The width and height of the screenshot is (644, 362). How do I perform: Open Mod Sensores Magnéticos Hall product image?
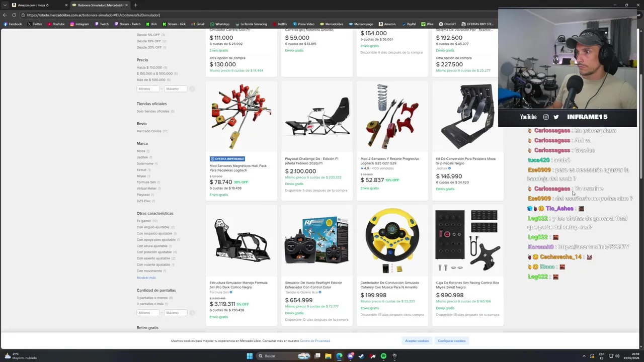(242, 117)
